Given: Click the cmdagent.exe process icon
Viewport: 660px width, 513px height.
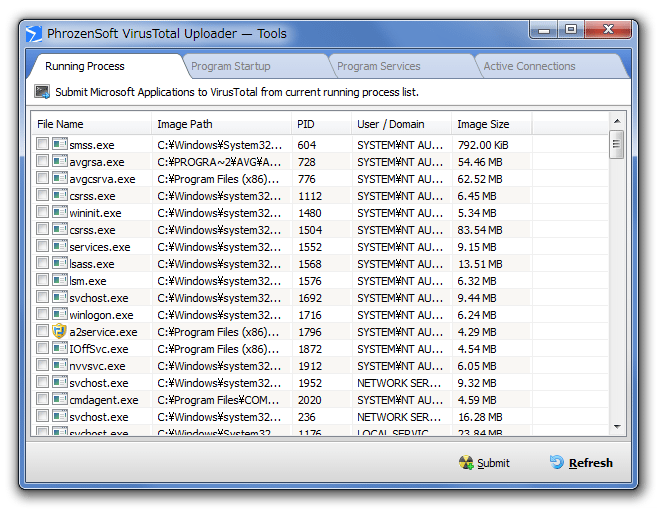Looking at the screenshot, I should click(60, 399).
